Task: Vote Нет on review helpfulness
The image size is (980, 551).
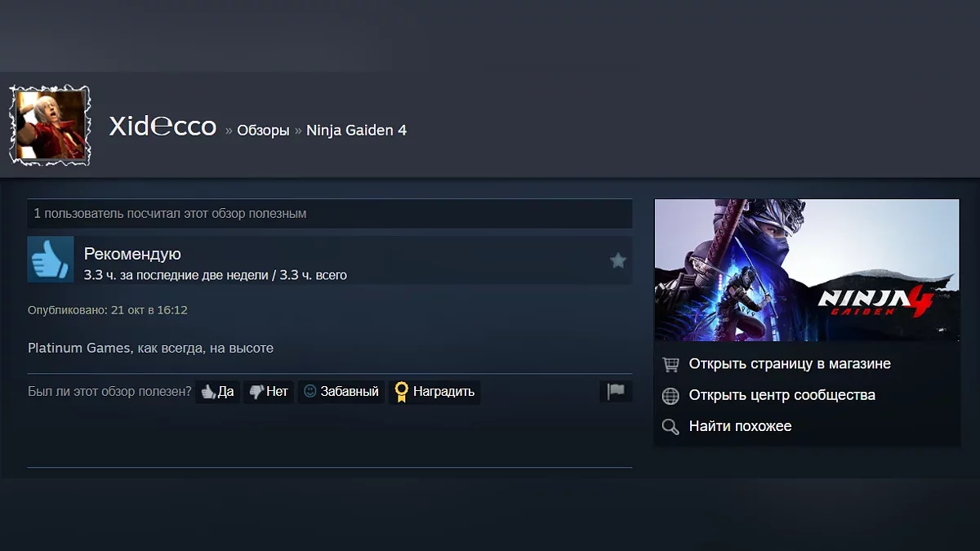Action: pos(269,392)
